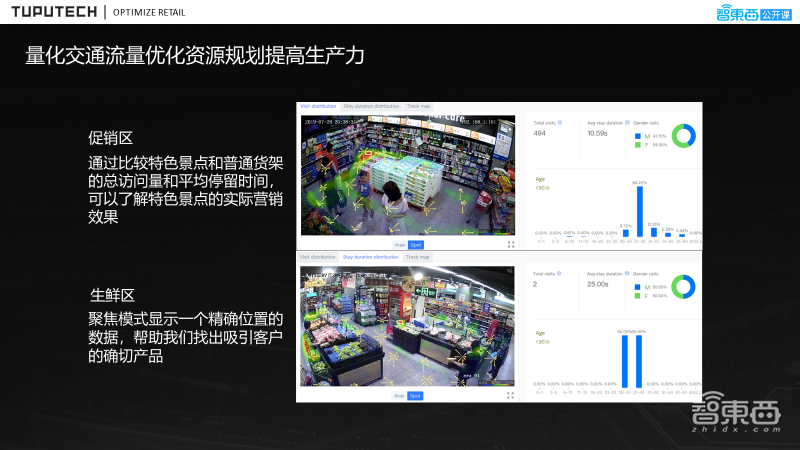Select Stay duration distribution tab in lower panel

[370, 257]
